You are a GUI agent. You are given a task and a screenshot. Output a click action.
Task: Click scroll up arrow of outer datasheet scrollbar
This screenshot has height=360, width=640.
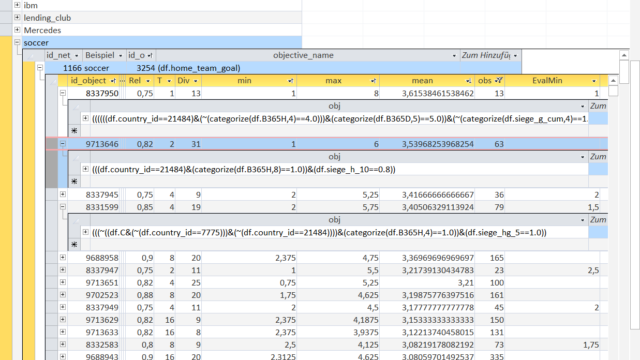point(624,55)
